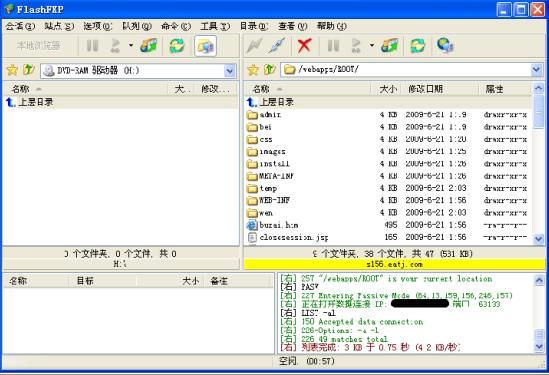Select the css folder
The image size is (549, 375).
[388, 139]
